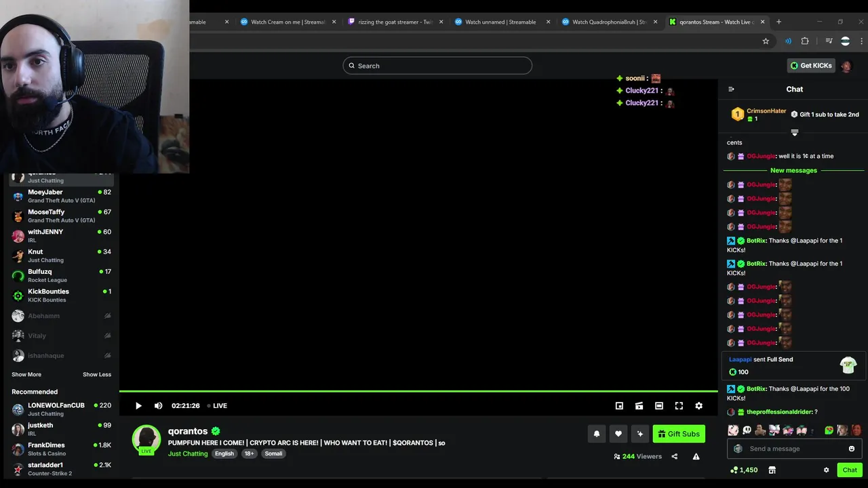Open recommended LONEWOLFanCUB channel
This screenshot has width=868, height=488.
[61, 409]
